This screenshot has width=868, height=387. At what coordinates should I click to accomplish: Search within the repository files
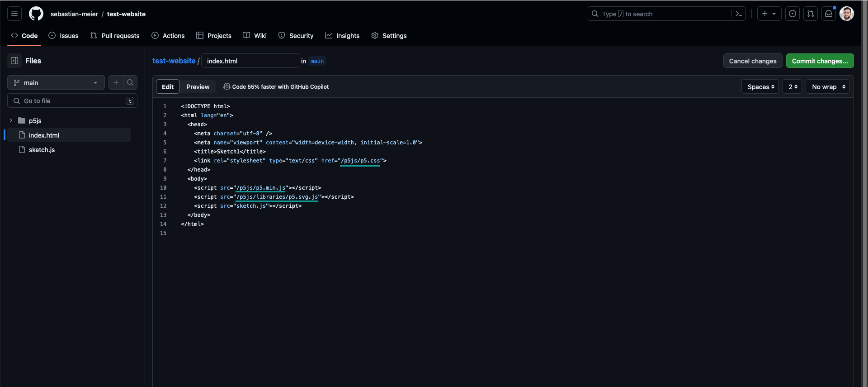[x=130, y=82]
